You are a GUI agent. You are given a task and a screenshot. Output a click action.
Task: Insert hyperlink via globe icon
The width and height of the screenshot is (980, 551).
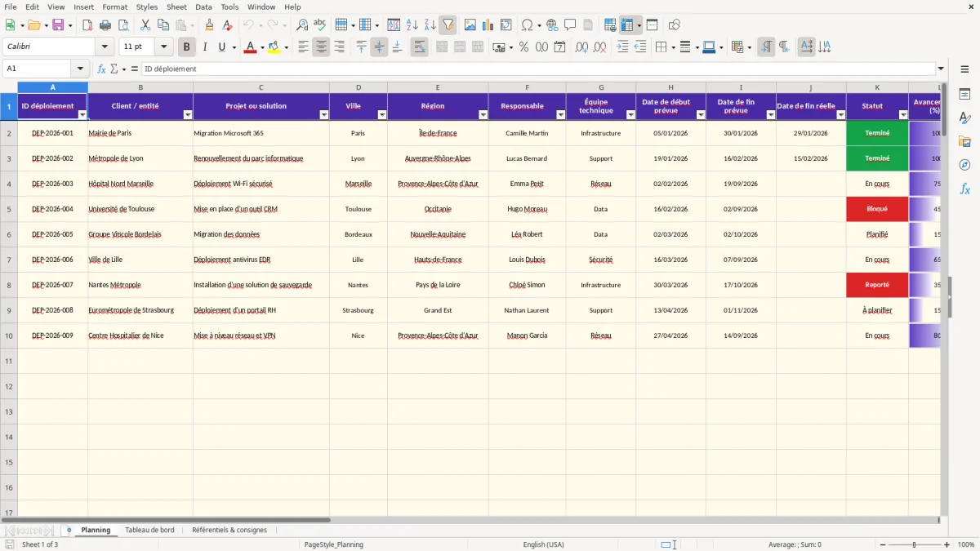552,25
